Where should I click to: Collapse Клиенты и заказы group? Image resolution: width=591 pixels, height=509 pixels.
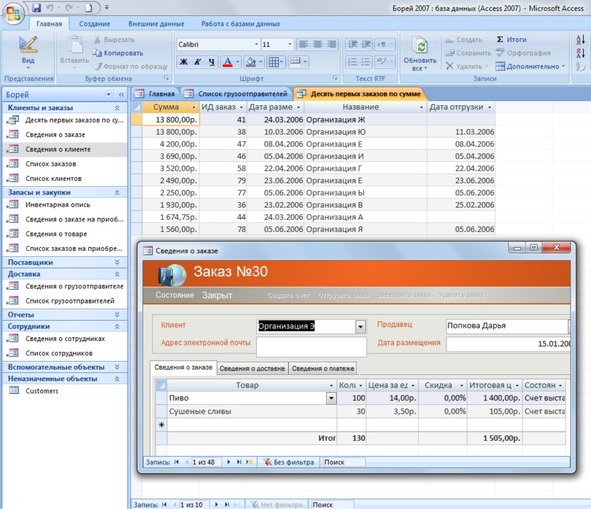coord(117,108)
